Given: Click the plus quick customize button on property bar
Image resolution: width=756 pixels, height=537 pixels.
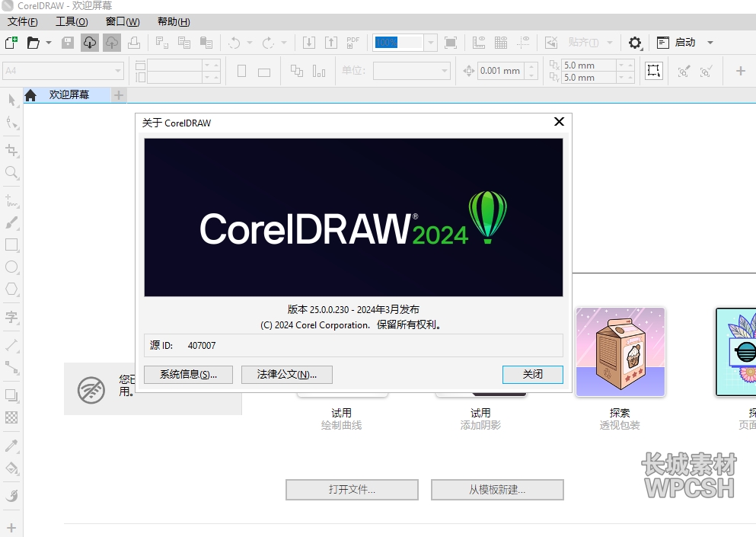Looking at the screenshot, I should [x=741, y=71].
